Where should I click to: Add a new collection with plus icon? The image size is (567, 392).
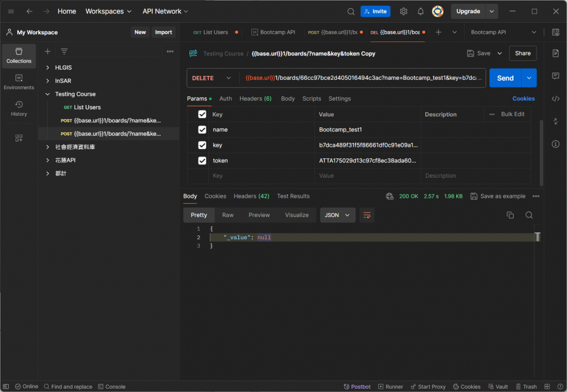coord(48,51)
